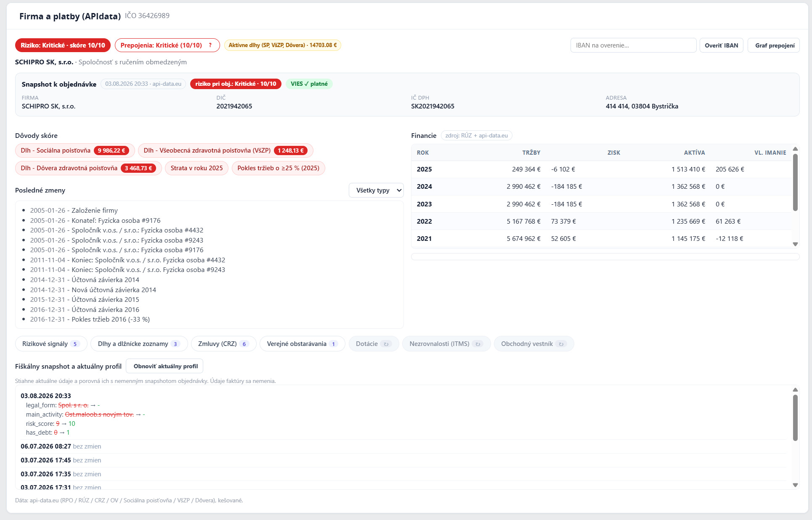812x520 pixels.
Task: Click the Overiť IBAN button
Action: pos(721,45)
